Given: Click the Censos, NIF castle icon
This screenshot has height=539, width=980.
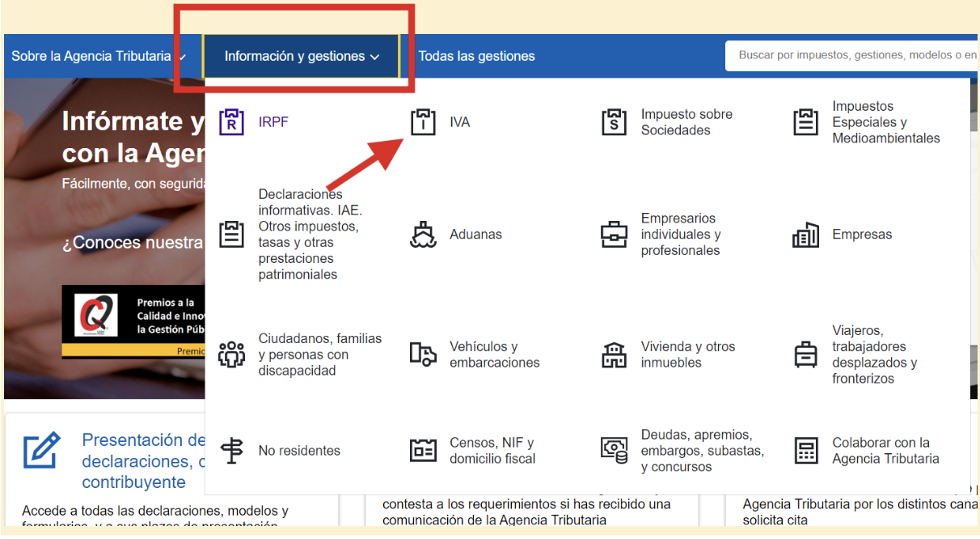Looking at the screenshot, I should click(x=423, y=451).
